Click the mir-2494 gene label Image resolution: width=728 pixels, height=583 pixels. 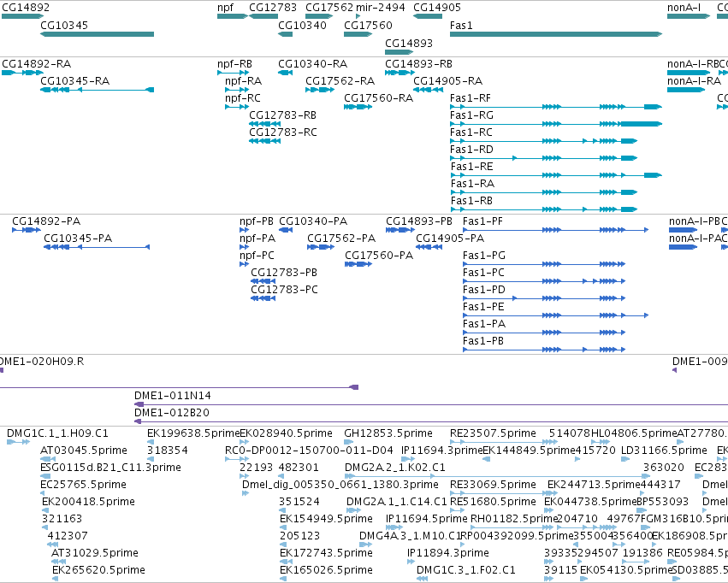(x=381, y=8)
